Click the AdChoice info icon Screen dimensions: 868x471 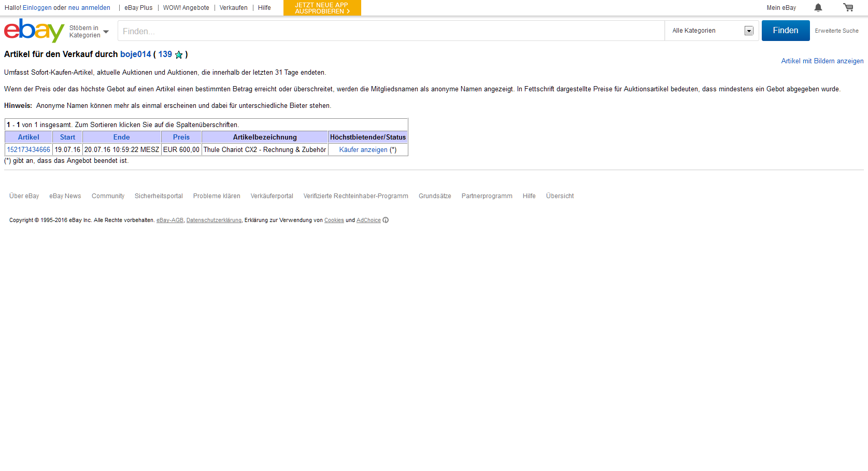[386, 220]
